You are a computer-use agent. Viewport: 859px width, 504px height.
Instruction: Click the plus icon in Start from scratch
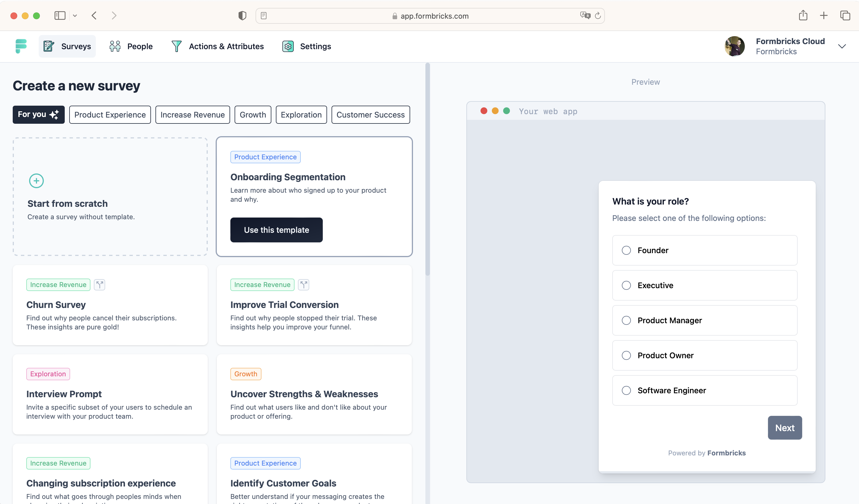[36, 181]
